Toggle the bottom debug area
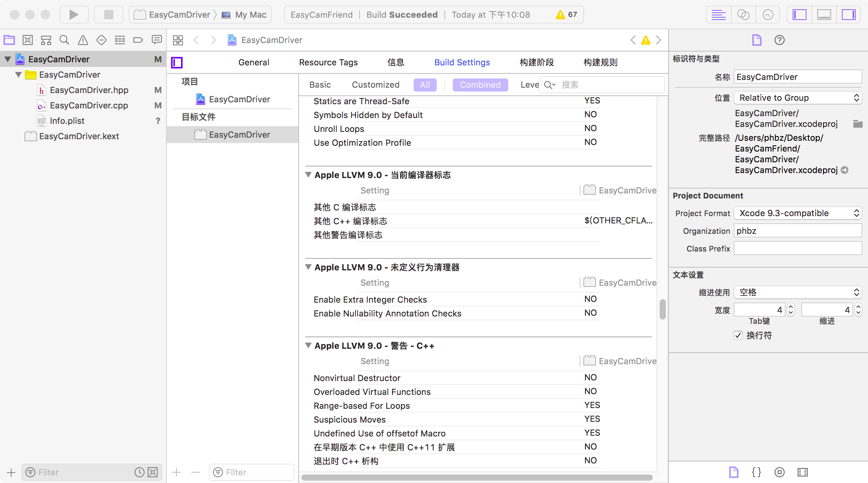This screenshot has width=868, height=483. 824,15
